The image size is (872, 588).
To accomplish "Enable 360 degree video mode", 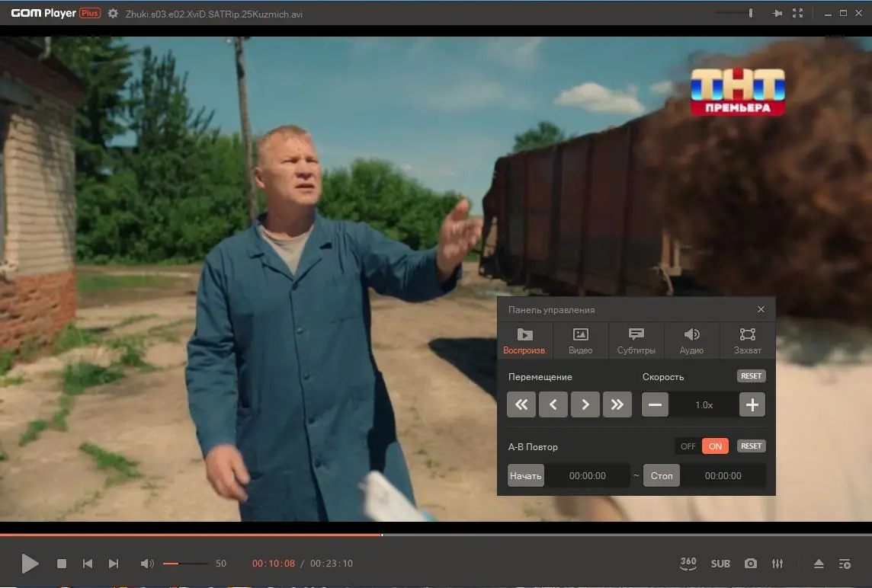I will 688,564.
